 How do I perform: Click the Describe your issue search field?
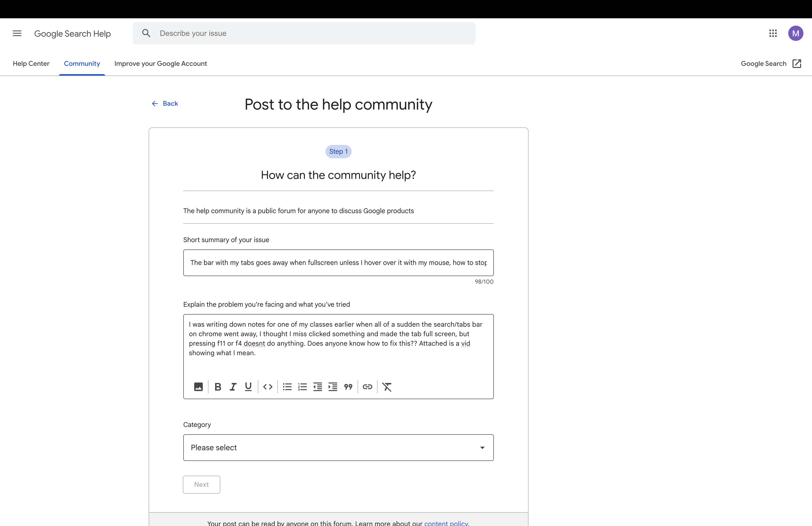(307, 33)
